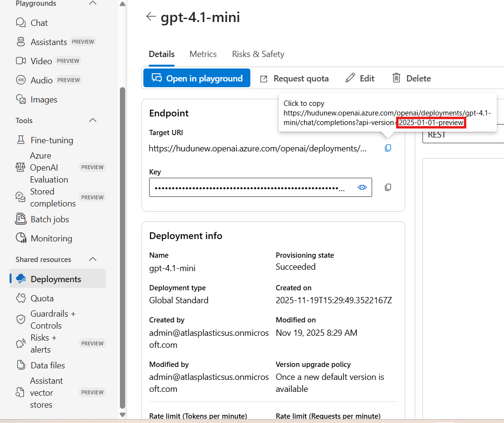
Task: Click the Batch jobs icon
Action: [x=21, y=219]
